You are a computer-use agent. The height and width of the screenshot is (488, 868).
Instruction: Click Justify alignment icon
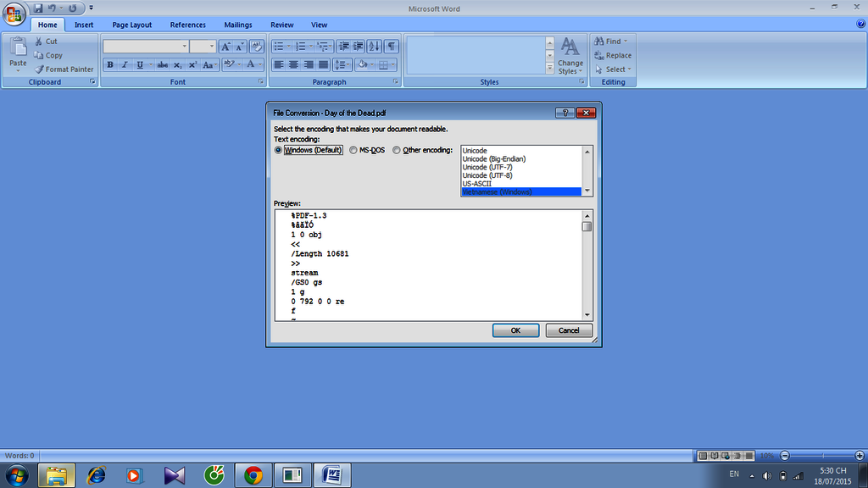tap(323, 64)
